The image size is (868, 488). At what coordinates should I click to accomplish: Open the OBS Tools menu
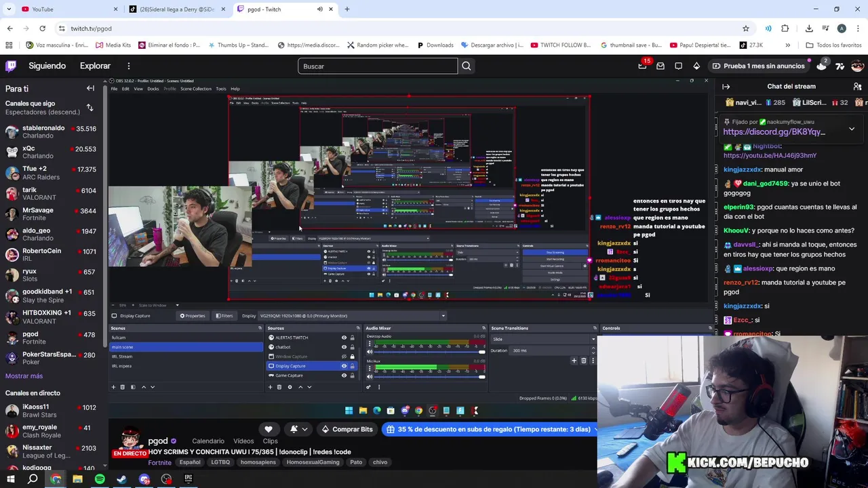221,89
